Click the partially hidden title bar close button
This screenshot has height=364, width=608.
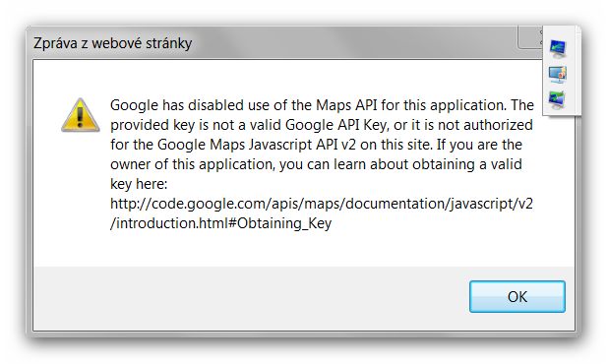click(x=530, y=37)
